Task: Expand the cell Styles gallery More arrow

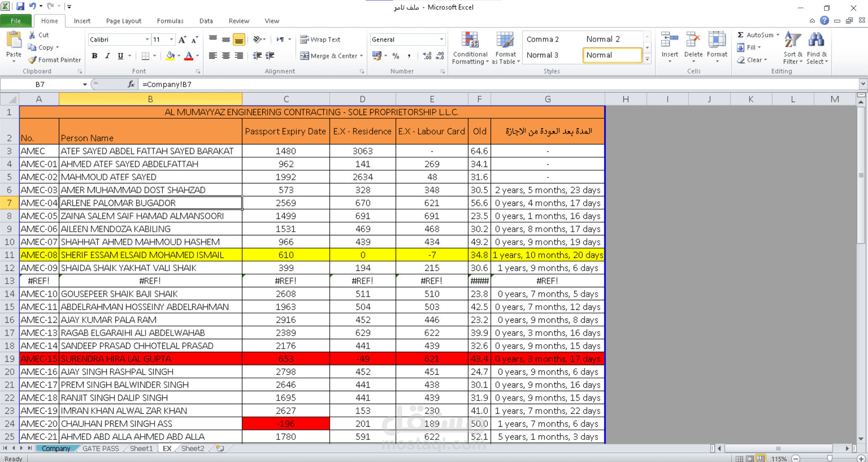Action: pyautogui.click(x=647, y=59)
